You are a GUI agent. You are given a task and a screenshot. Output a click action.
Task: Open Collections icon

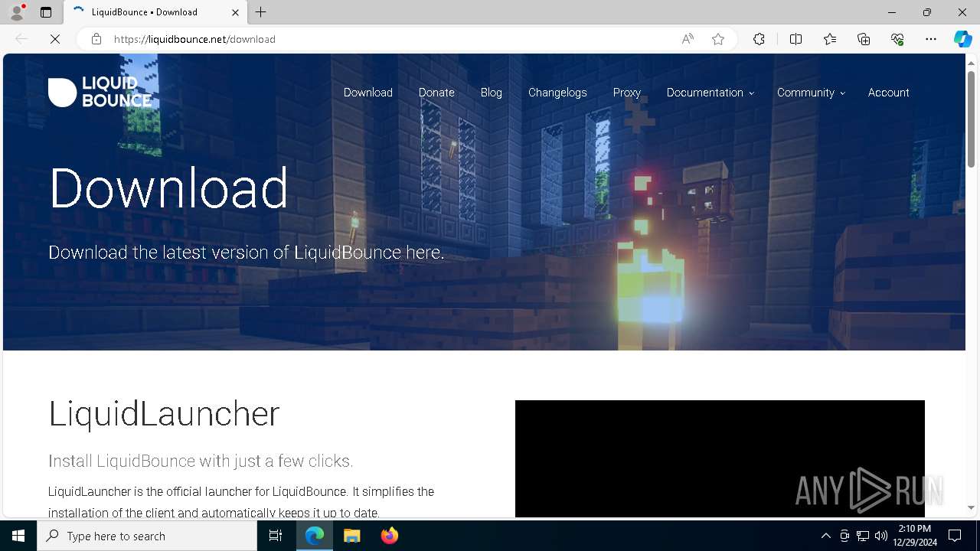pyautogui.click(x=864, y=39)
